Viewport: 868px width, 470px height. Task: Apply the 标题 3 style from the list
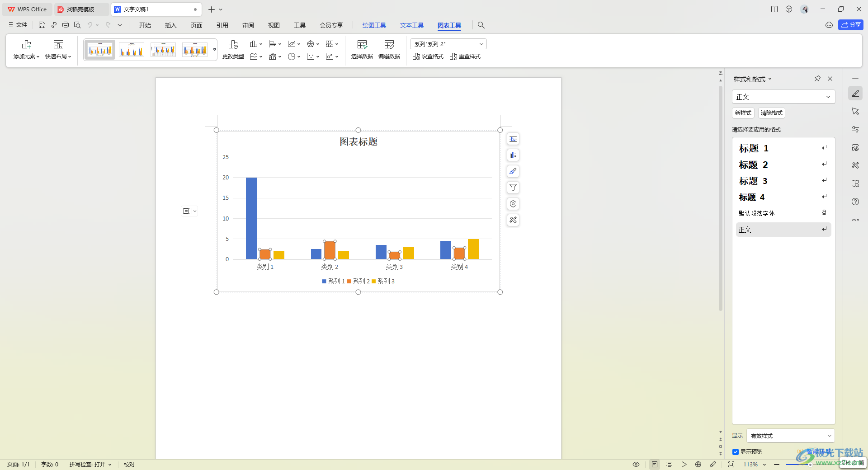click(783, 181)
